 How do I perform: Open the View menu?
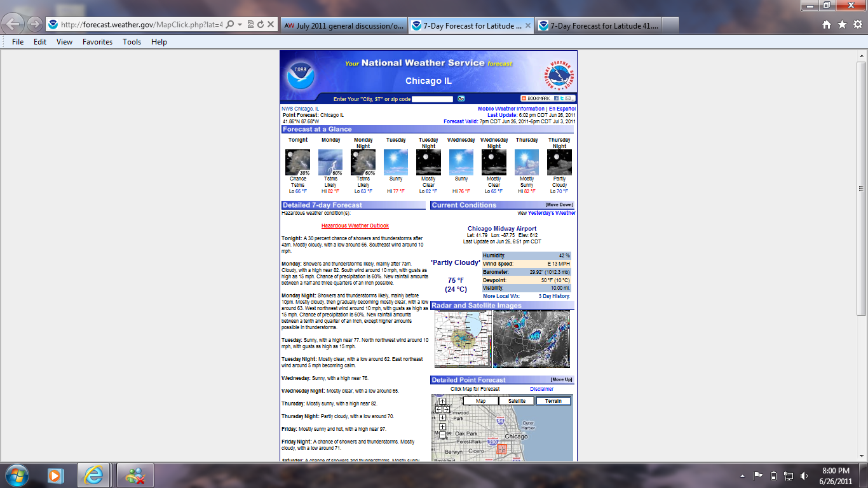tap(65, 42)
